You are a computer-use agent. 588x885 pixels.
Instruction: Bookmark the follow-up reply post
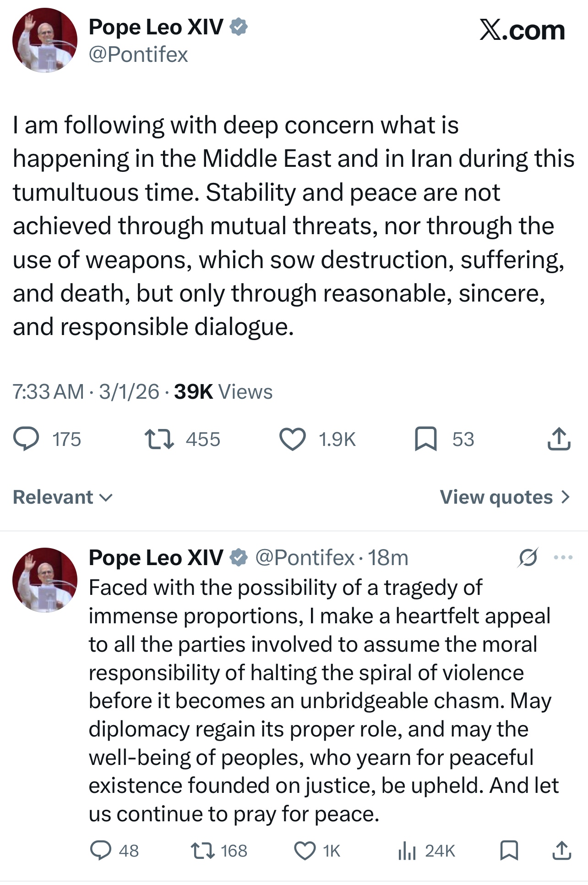(x=509, y=851)
